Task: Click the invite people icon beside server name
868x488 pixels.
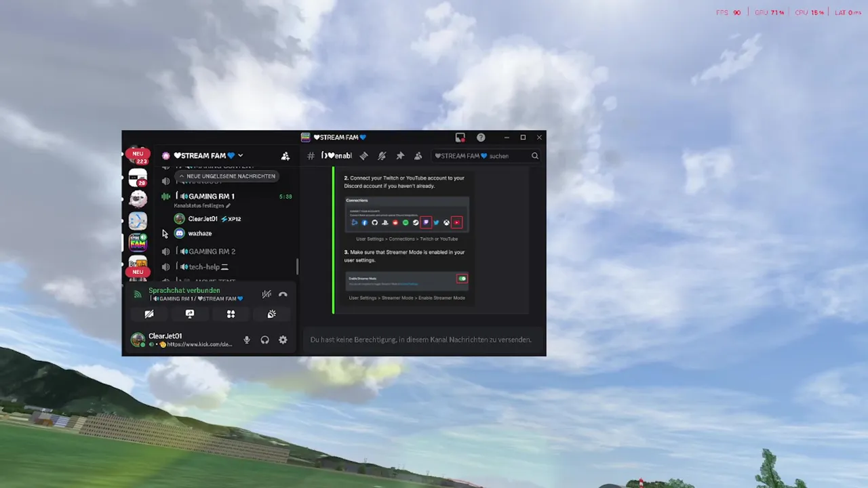Action: pos(285,156)
